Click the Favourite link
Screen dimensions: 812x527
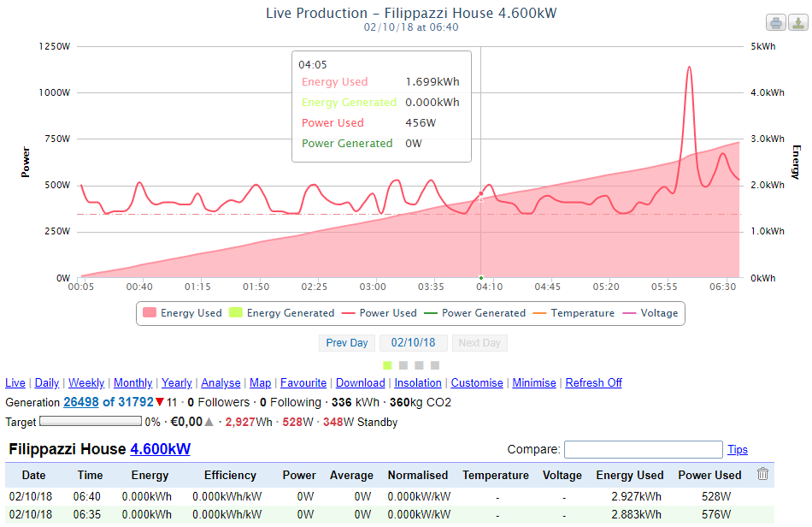(x=303, y=383)
